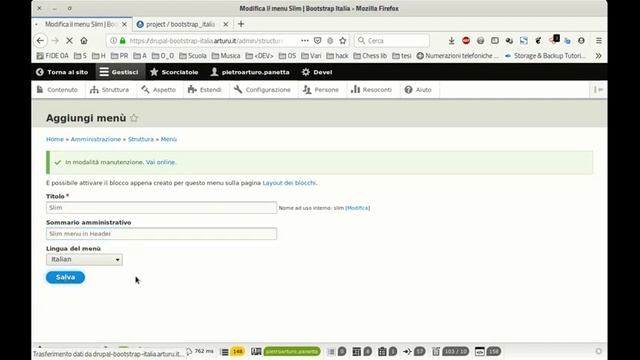This screenshot has width=640, height=360.
Task: Follow the Menù breadcrumb link
Action: coord(169,139)
